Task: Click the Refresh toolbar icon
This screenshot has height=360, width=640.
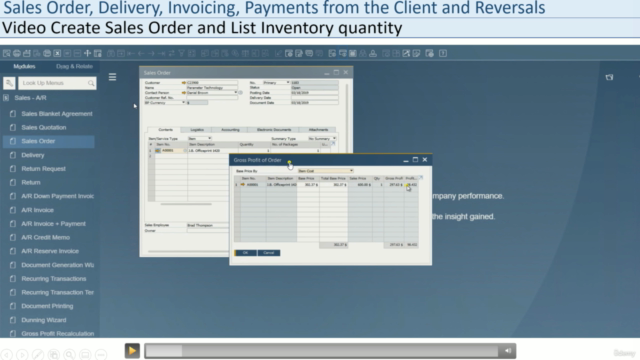Action: [x=172, y=53]
